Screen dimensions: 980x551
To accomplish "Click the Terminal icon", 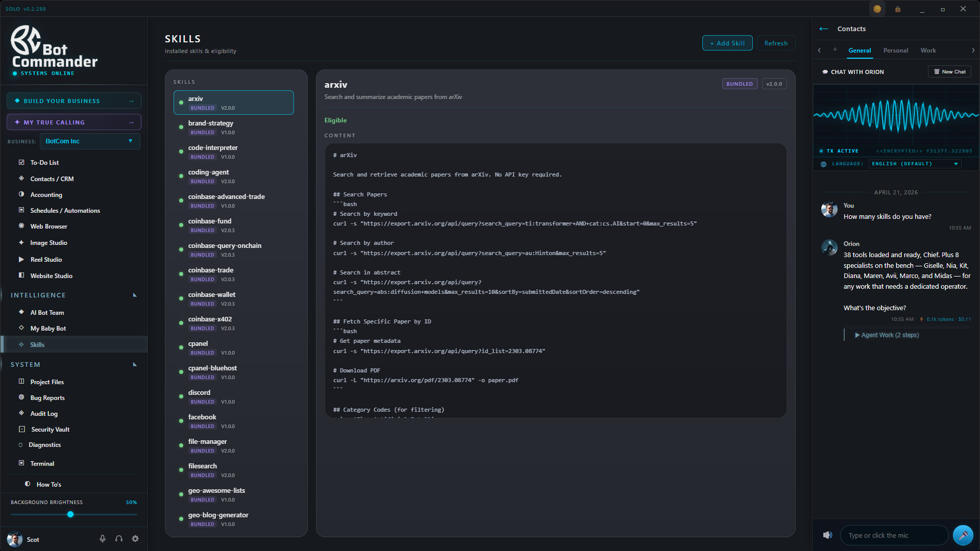I will 21,463.
